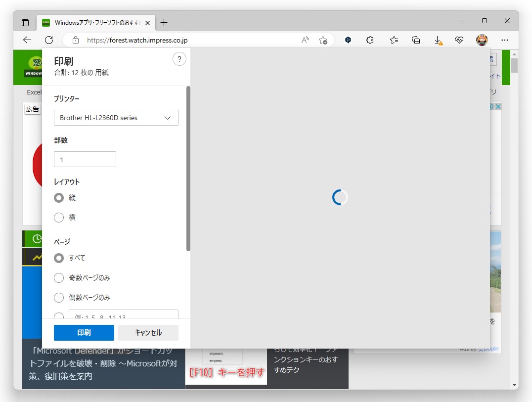Open the Edge profile avatar
Viewport: 532px width, 402px height.
(482, 40)
